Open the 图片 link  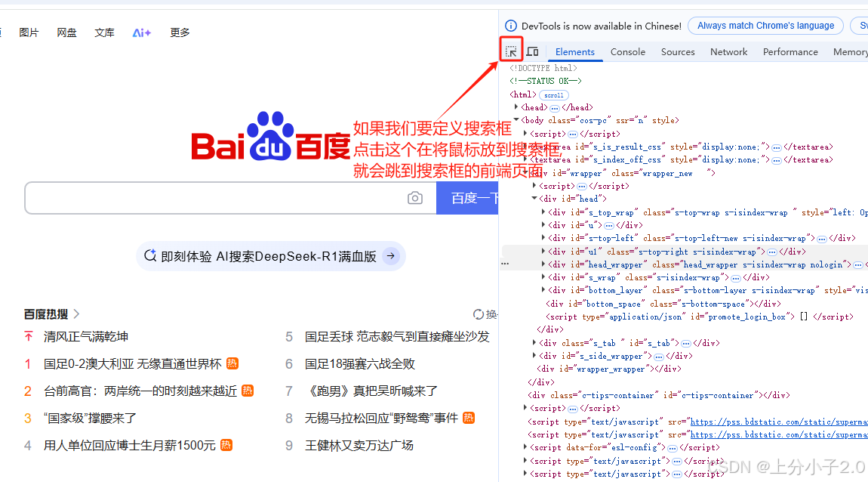tap(29, 32)
